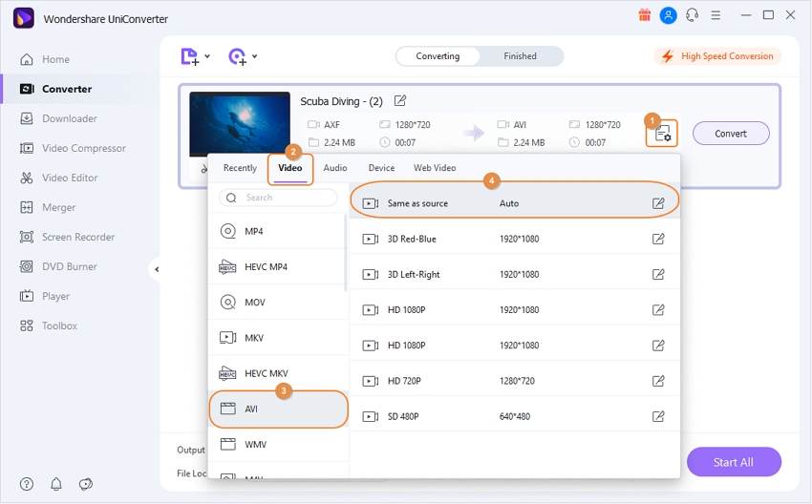Choose HEVC MP4 format
Screen dimensions: 812x504
point(277,267)
